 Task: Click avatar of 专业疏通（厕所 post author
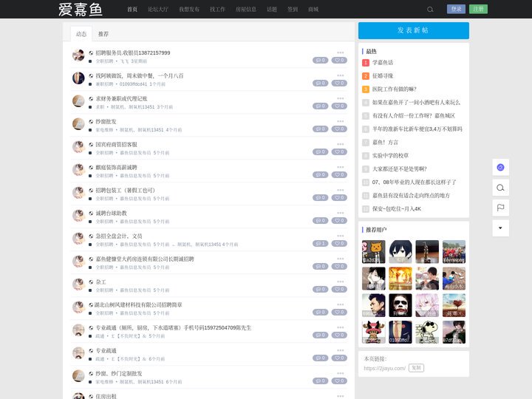point(78,330)
